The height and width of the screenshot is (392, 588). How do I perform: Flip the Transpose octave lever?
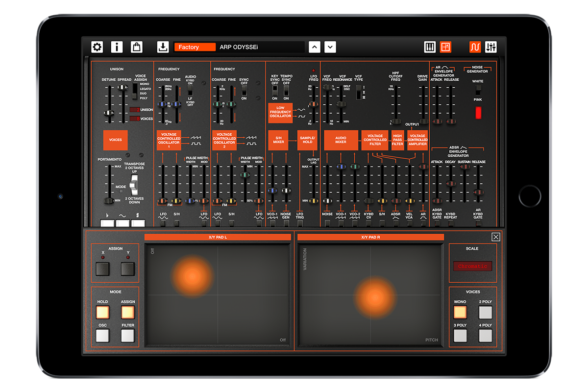tap(133, 185)
